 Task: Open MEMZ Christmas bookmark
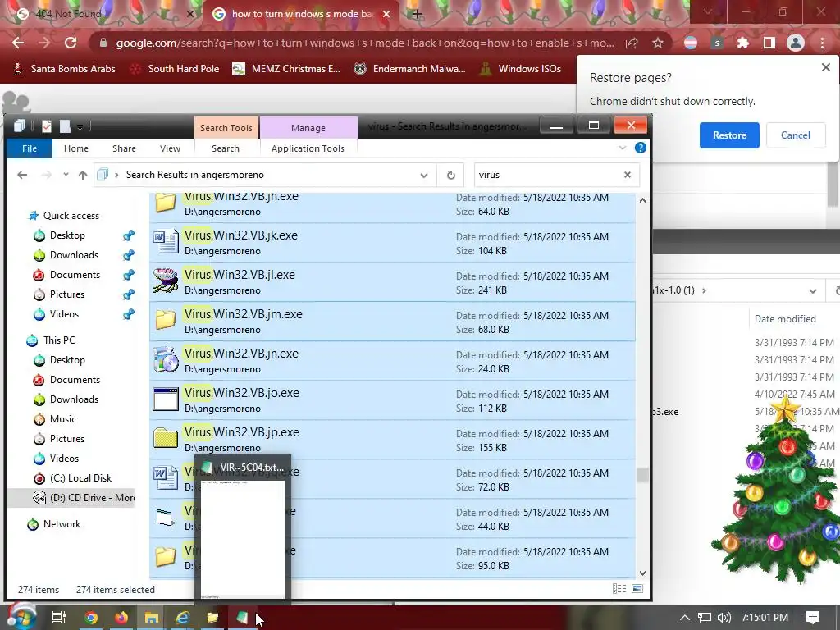click(x=286, y=69)
